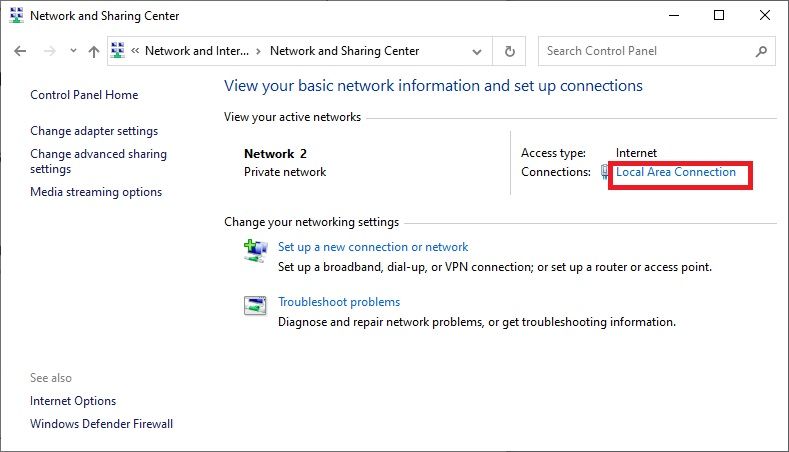Click the Forward arrow button
The image size is (789, 452).
49,51
